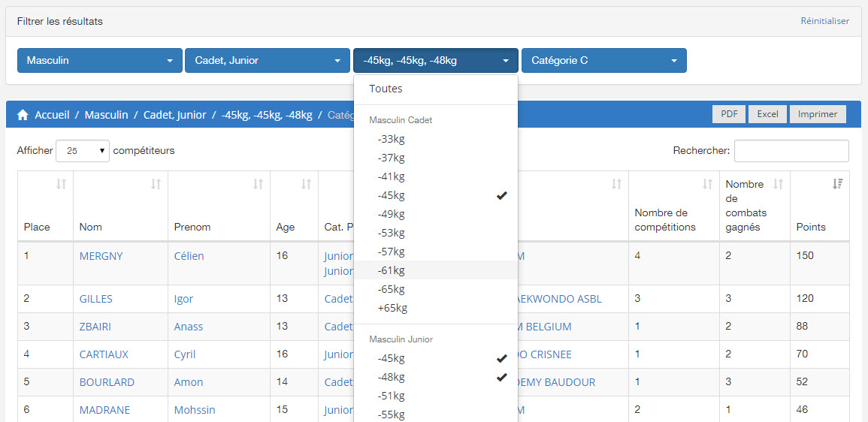868x422 pixels.
Task: Click the Réinitialiser link
Action: point(824,21)
